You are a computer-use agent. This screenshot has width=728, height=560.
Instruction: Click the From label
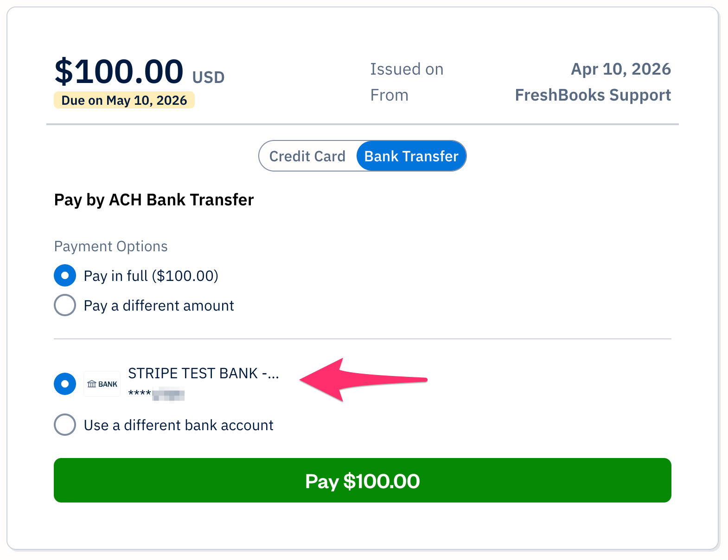tap(389, 95)
